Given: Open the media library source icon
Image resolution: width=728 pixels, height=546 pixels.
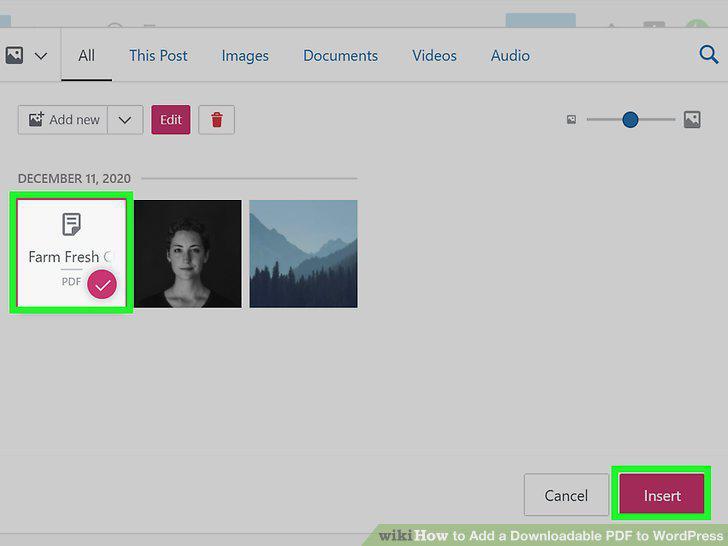Looking at the screenshot, I should 14,56.
